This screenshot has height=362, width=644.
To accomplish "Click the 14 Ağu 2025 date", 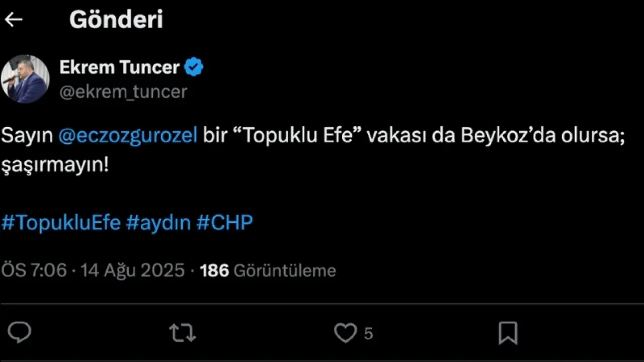I will point(133,271).
